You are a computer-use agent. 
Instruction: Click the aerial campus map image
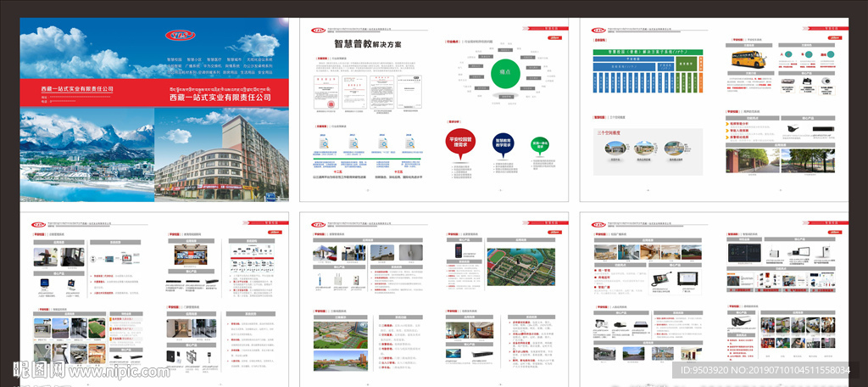coord(520,268)
